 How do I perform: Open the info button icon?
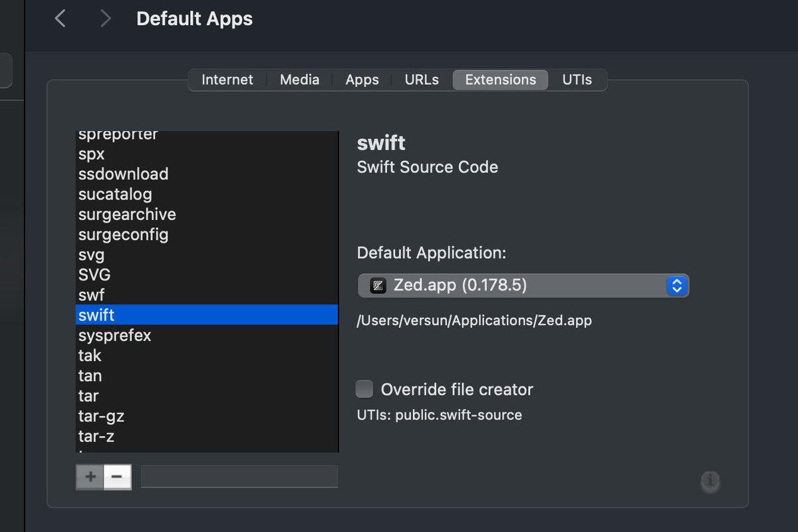coord(710,480)
